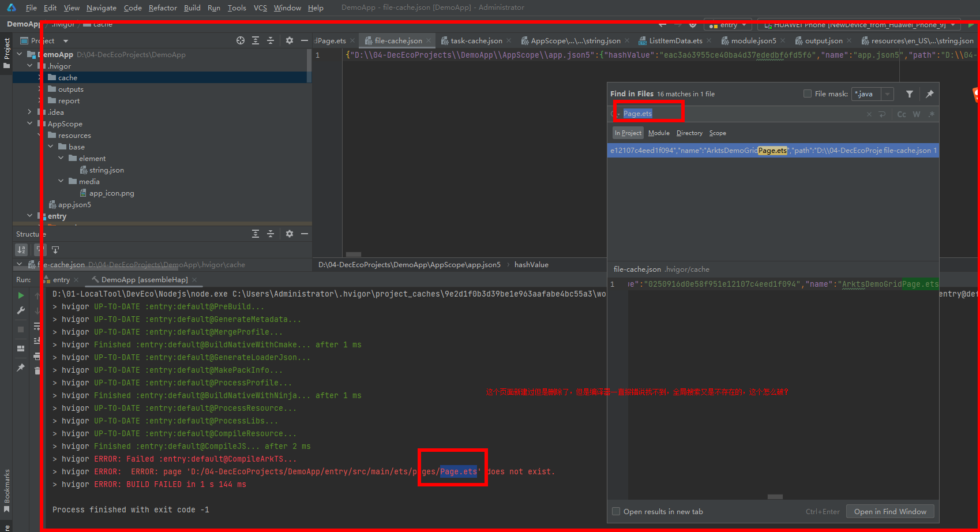The image size is (980, 532).
Task: Open run configuration wrench icon
Action: pos(21,310)
